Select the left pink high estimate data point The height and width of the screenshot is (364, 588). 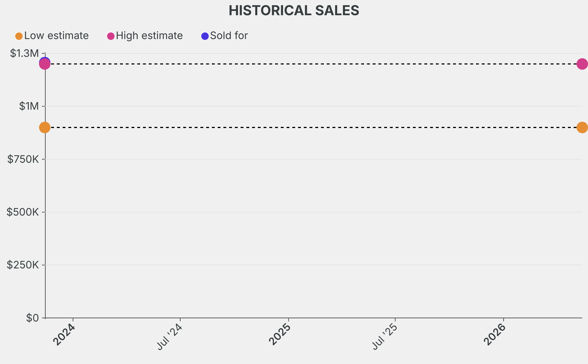pyautogui.click(x=45, y=64)
